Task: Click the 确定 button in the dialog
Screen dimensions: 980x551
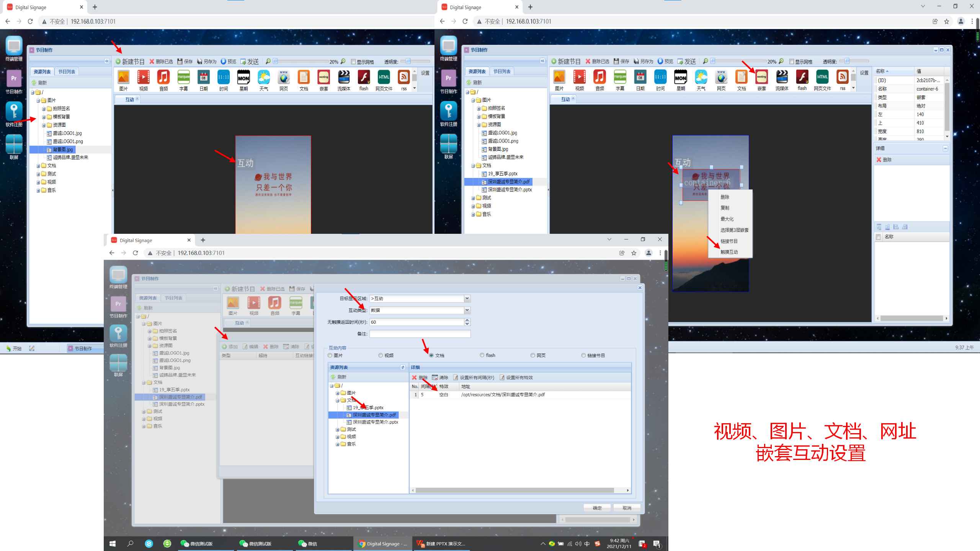Action: click(x=597, y=508)
